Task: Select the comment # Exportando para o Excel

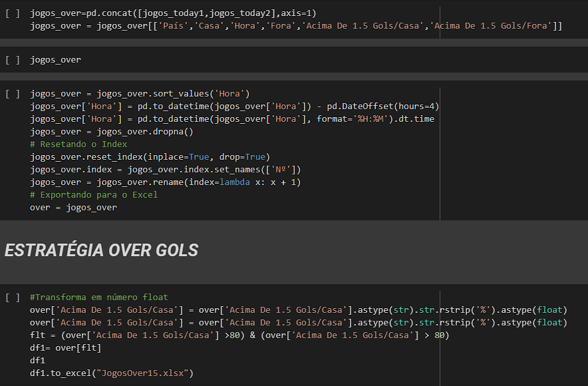Action: click(x=93, y=194)
